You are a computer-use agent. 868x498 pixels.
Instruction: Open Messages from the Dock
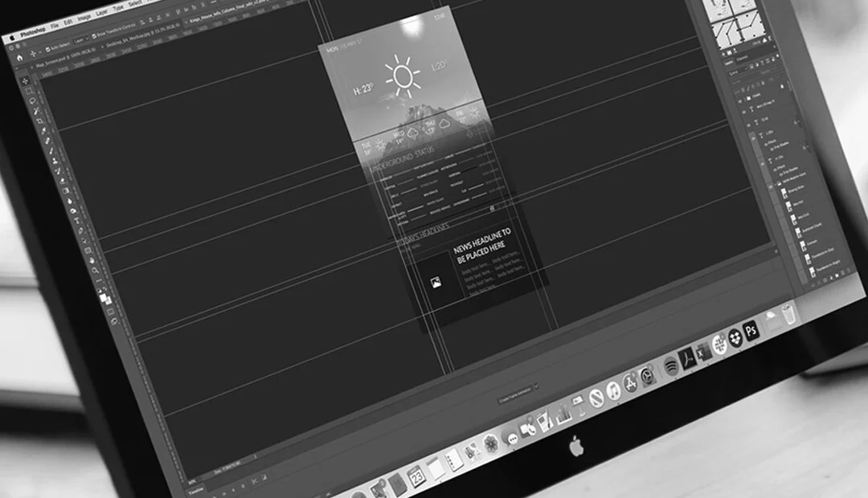(x=510, y=439)
